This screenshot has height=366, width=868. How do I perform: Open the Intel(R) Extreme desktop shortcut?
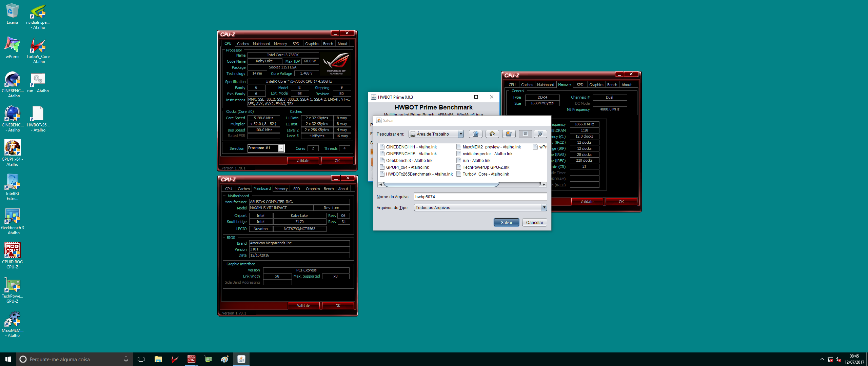(x=13, y=187)
